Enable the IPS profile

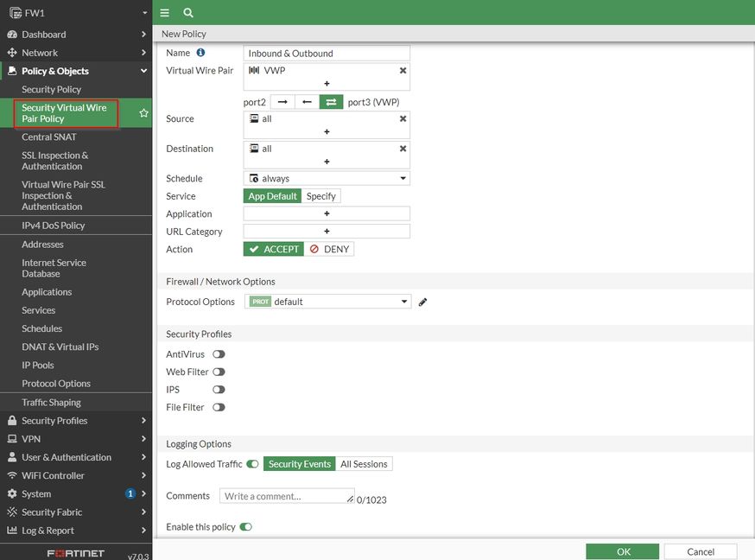tap(219, 390)
